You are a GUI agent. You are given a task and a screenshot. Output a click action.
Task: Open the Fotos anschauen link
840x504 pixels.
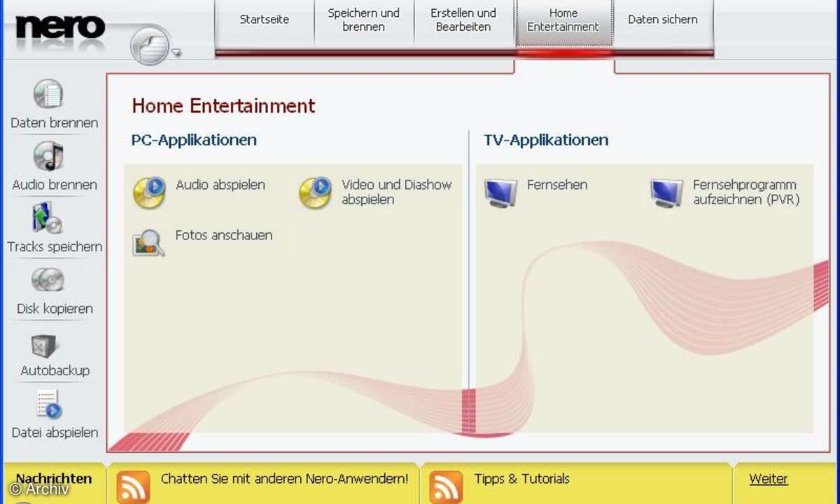click(x=224, y=235)
